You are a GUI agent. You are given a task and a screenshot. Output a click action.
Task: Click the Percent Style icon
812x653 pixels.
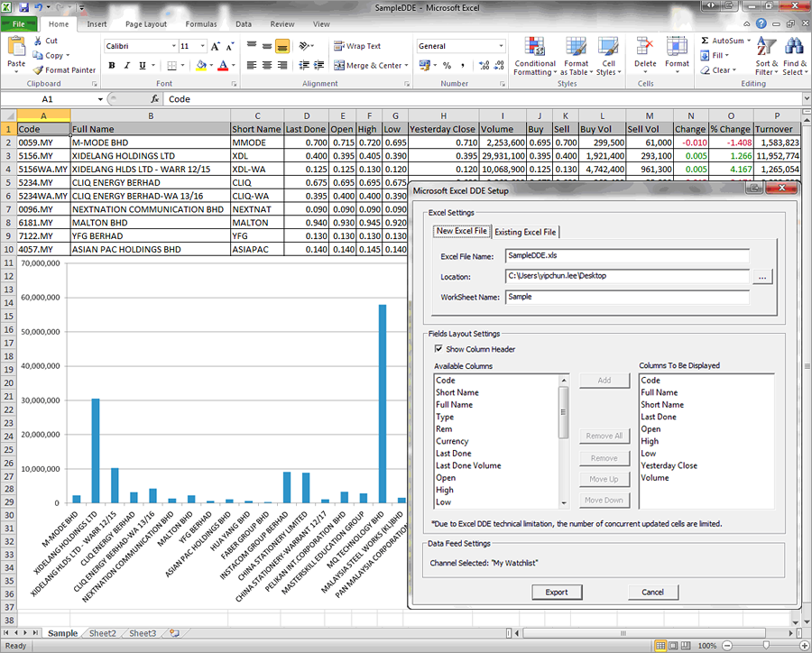pyautogui.click(x=448, y=65)
